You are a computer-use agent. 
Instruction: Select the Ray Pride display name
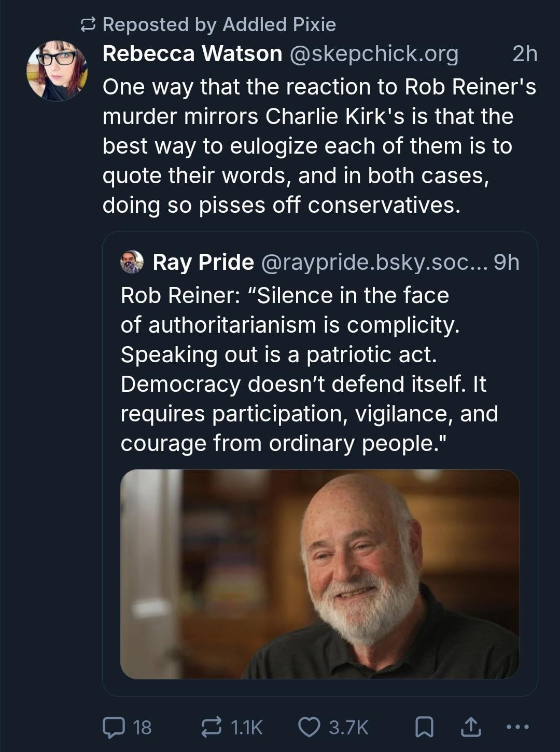(x=203, y=262)
